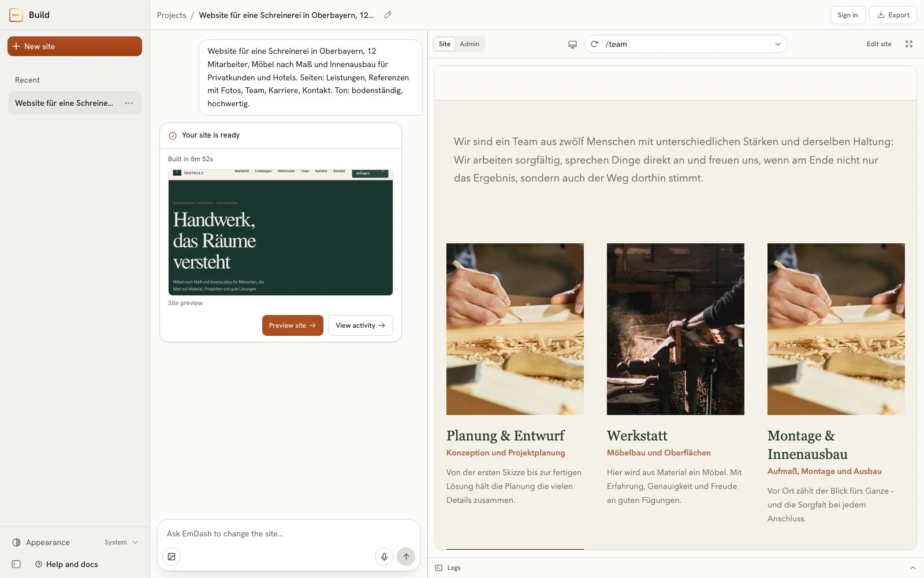Click 'Aufmaß, Montage und Ausbau' subtitle
The image size is (924, 578).
825,471
